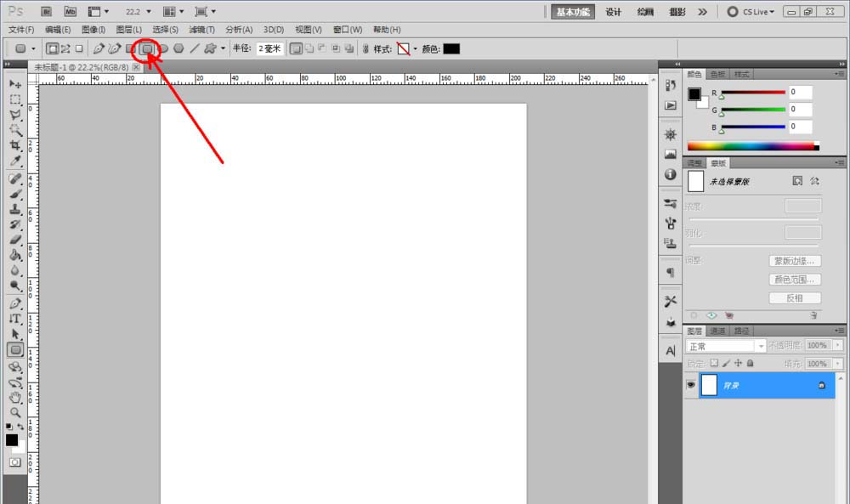This screenshot has height=504, width=850.
Task: Toggle lock all in Layers panel
Action: click(751, 363)
